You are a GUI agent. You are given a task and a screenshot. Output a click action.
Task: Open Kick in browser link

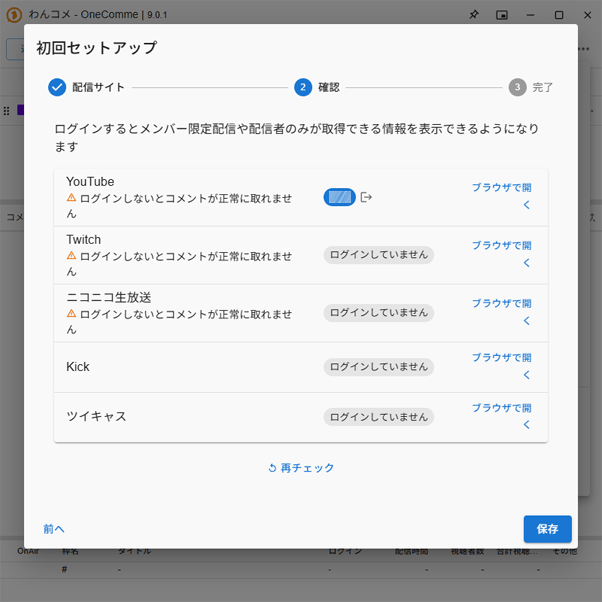tap(501, 366)
